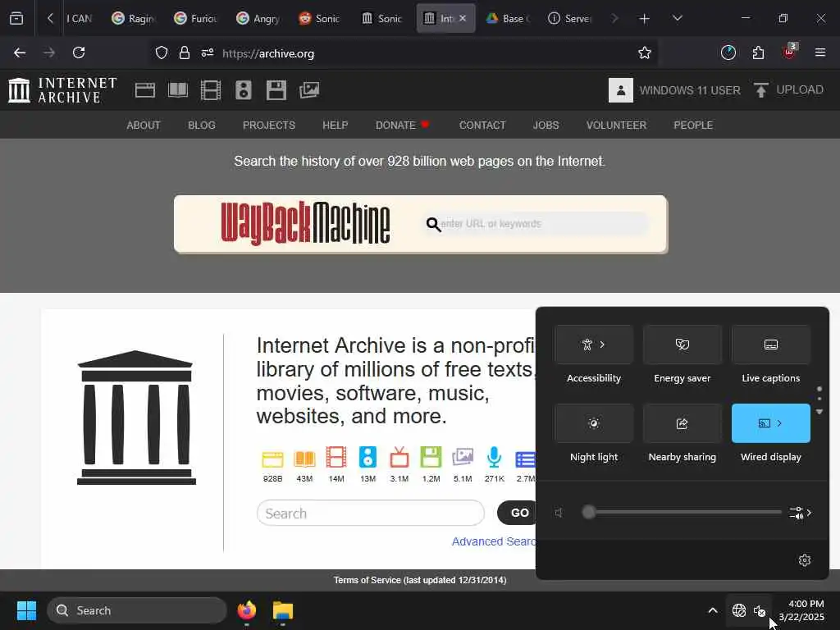
Task: Select the orange texts icon labeled 43M
Action: (304, 459)
